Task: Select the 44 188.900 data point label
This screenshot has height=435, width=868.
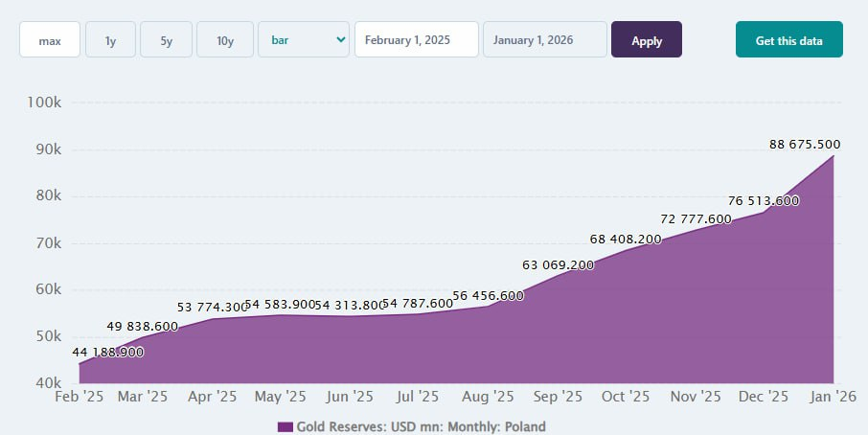Action: (x=108, y=353)
